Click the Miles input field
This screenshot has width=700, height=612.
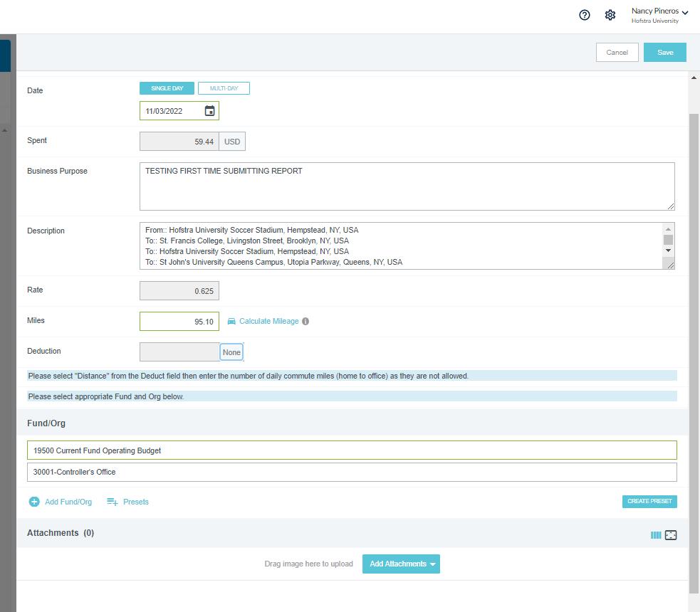click(x=179, y=321)
